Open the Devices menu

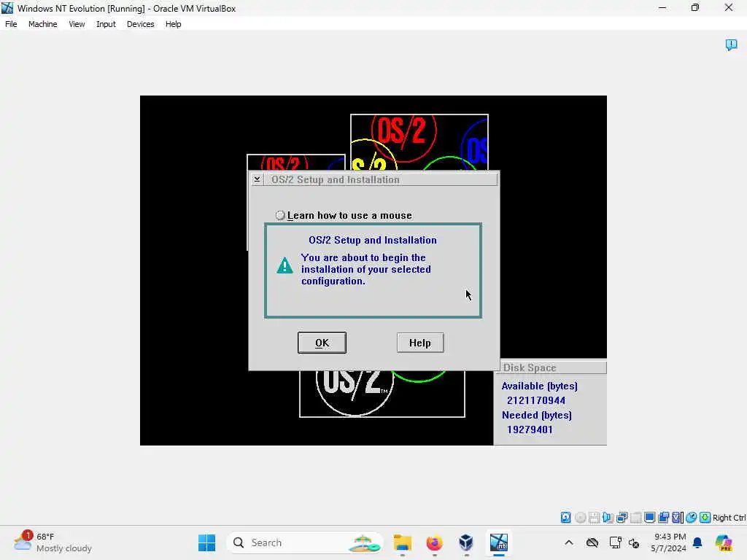140,24
